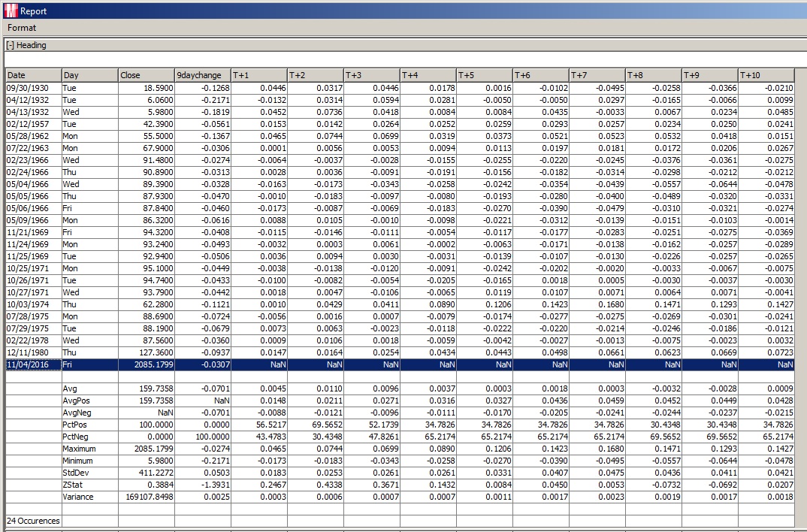The image size is (807, 532).
Task: Select the 07/22/1963 date cell
Action: pyautogui.click(x=34, y=148)
